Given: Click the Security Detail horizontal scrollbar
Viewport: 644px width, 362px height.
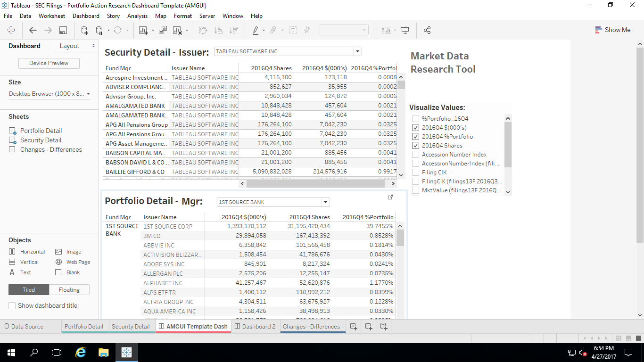Looking at the screenshot, I should [x=316, y=184].
